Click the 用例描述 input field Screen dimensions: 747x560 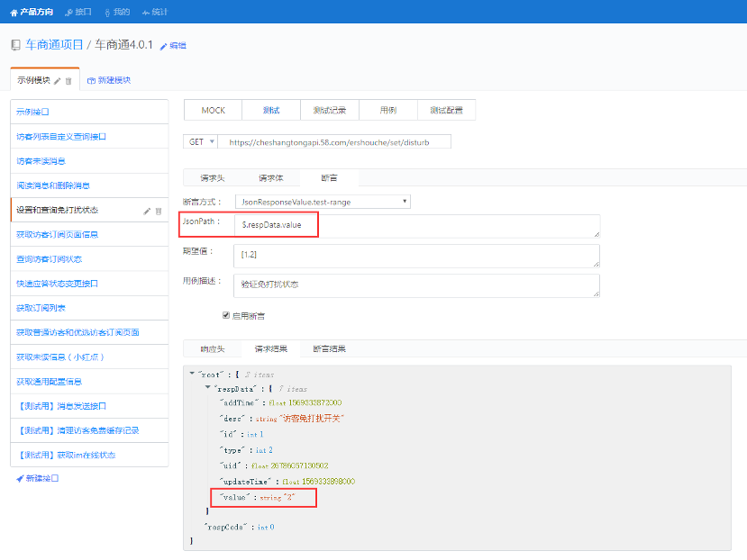click(x=417, y=285)
